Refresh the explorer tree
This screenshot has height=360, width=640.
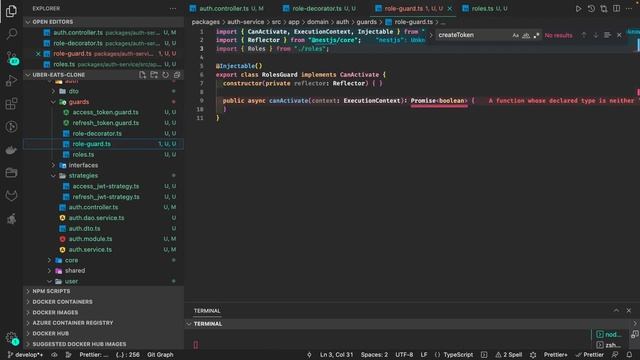click(165, 75)
